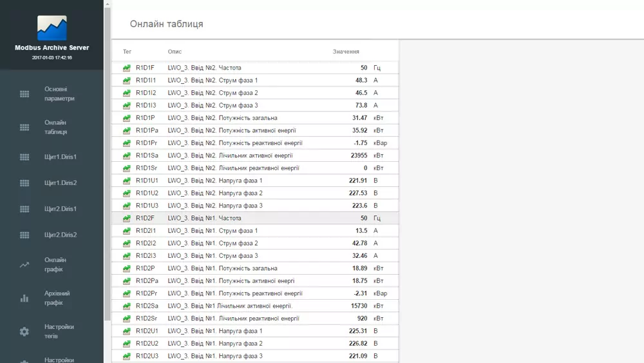Click line-chart icon beside Онлайн графік

(24, 265)
